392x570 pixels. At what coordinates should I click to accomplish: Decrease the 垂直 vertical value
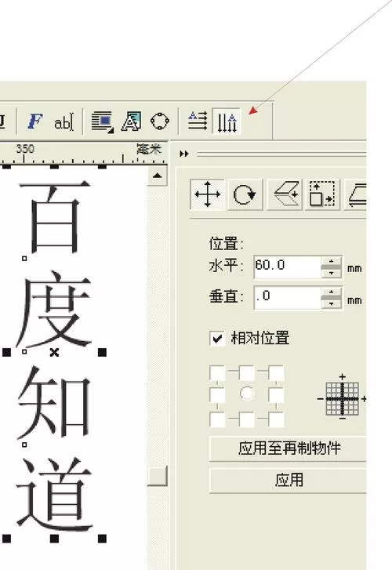[x=332, y=303]
